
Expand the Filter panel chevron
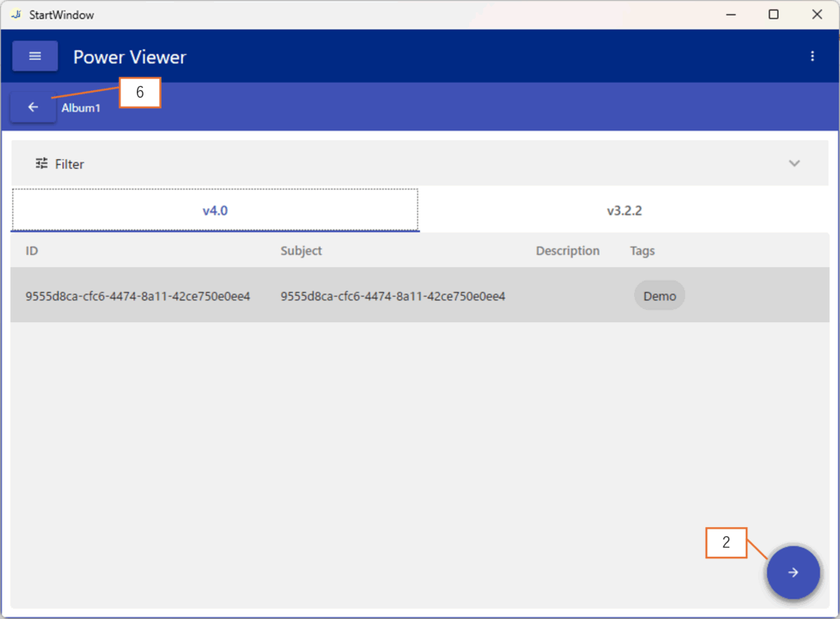[x=794, y=164]
